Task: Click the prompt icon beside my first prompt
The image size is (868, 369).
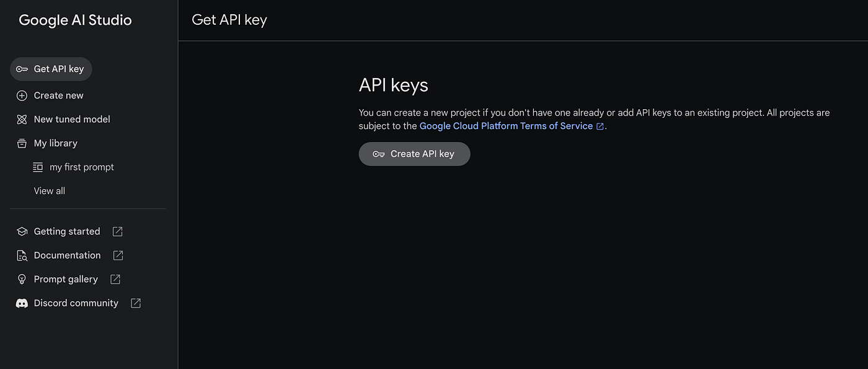Action: click(x=38, y=167)
